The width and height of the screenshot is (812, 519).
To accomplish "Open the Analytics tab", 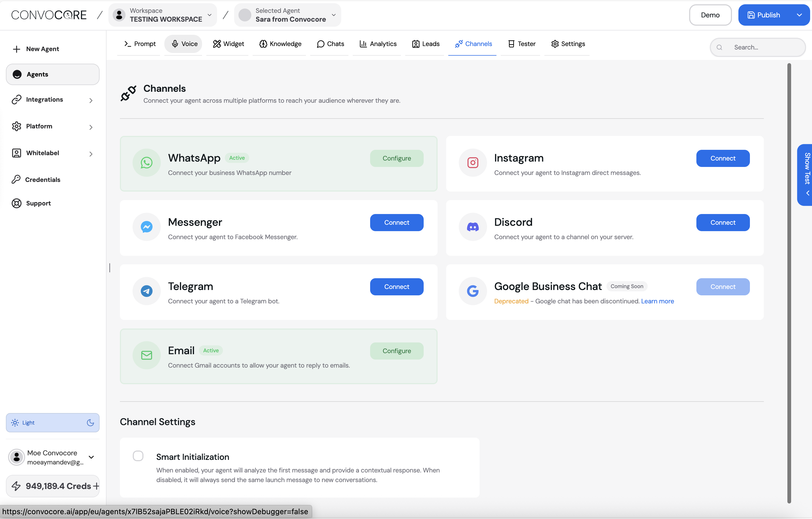I will pos(378,44).
